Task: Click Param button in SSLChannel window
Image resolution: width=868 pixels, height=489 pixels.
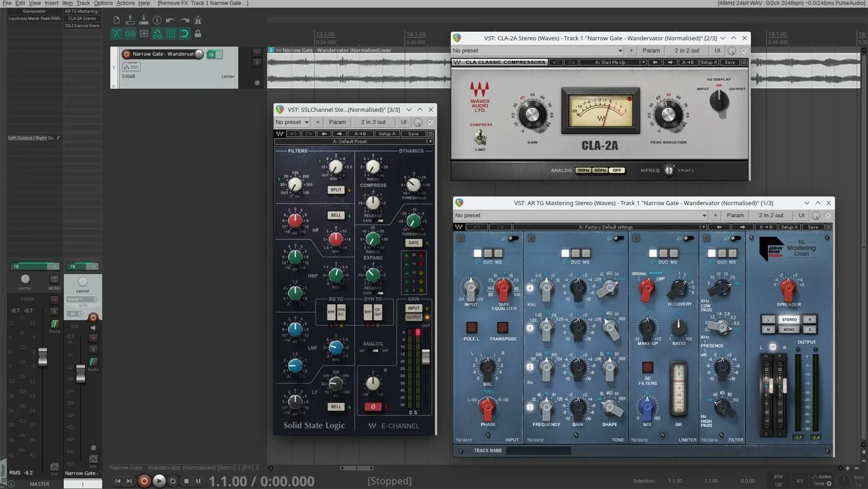Action: click(338, 122)
